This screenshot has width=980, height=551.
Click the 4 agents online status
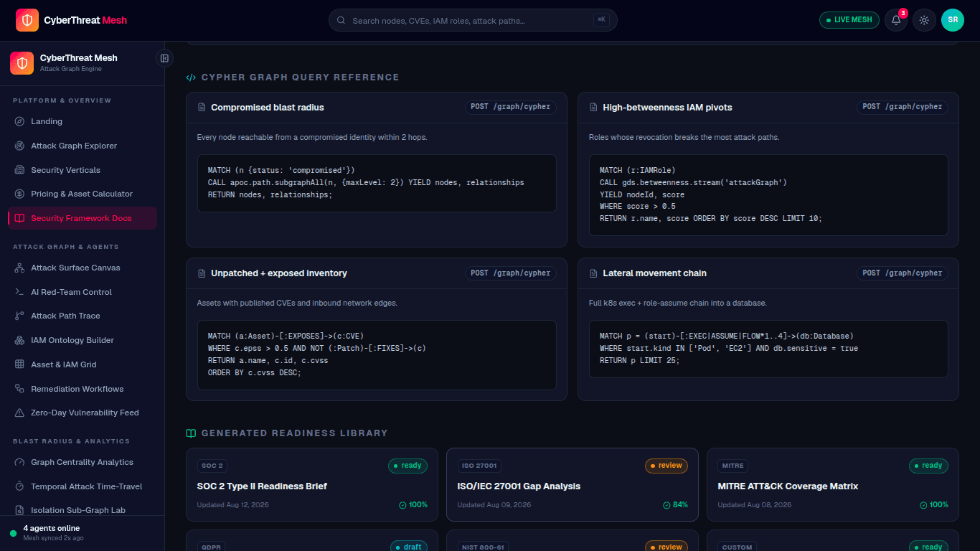[x=51, y=528]
